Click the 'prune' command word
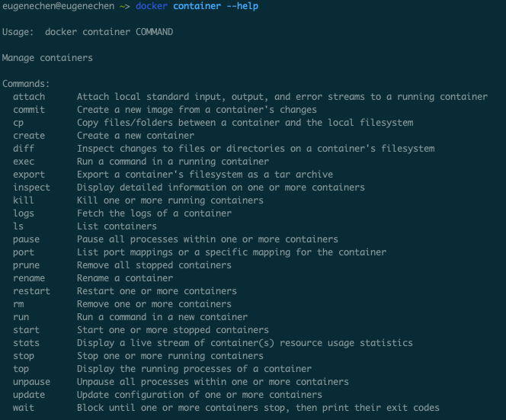 coord(26,265)
